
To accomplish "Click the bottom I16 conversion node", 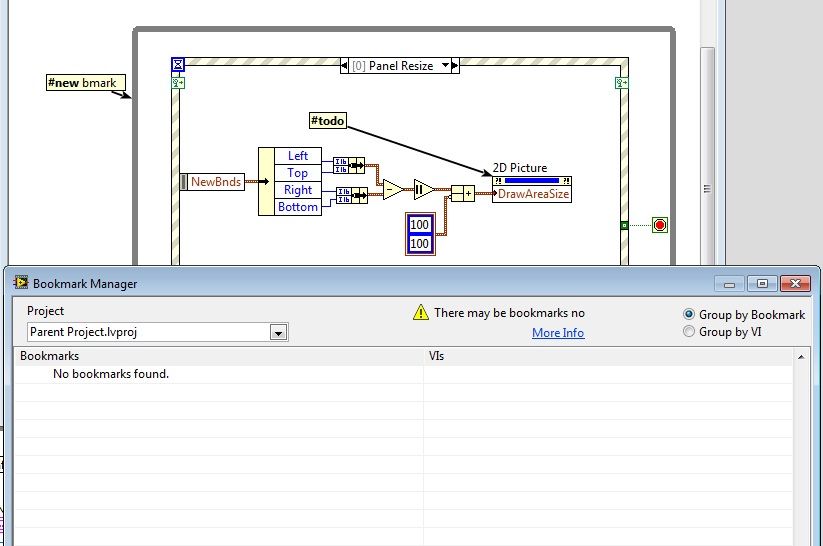I will (352, 196).
